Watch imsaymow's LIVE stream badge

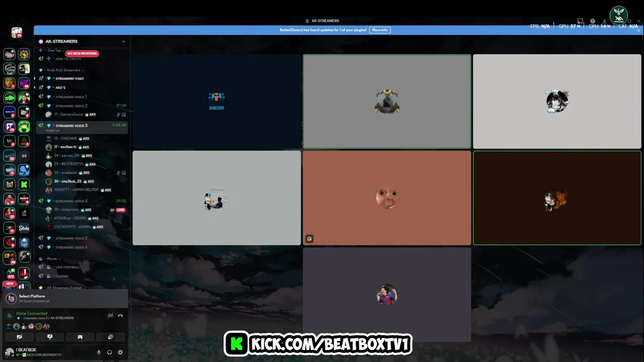(121, 210)
